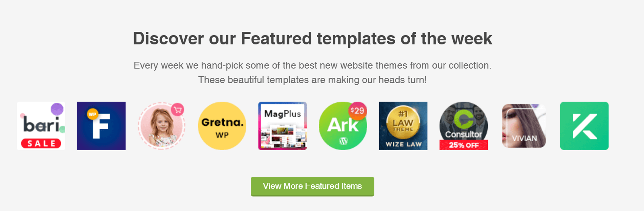The image size is (644, 211).
Task: Open the Vivian template thumbnail
Action: (x=524, y=126)
